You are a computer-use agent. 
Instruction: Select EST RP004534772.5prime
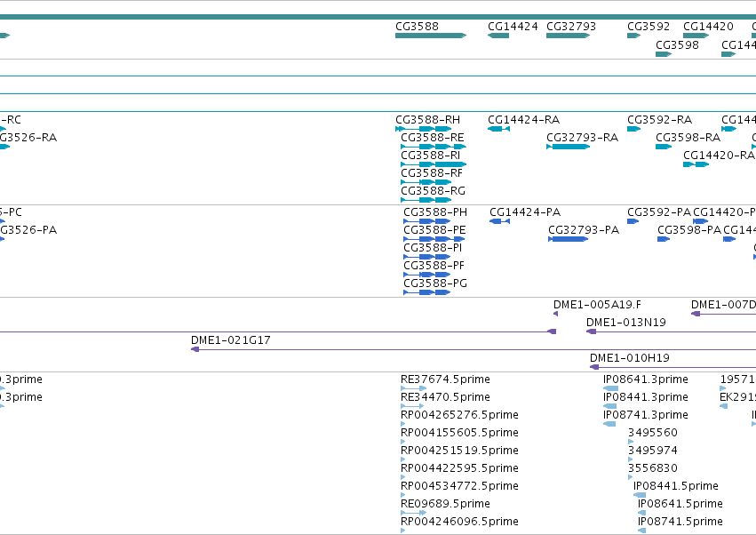click(403, 495)
